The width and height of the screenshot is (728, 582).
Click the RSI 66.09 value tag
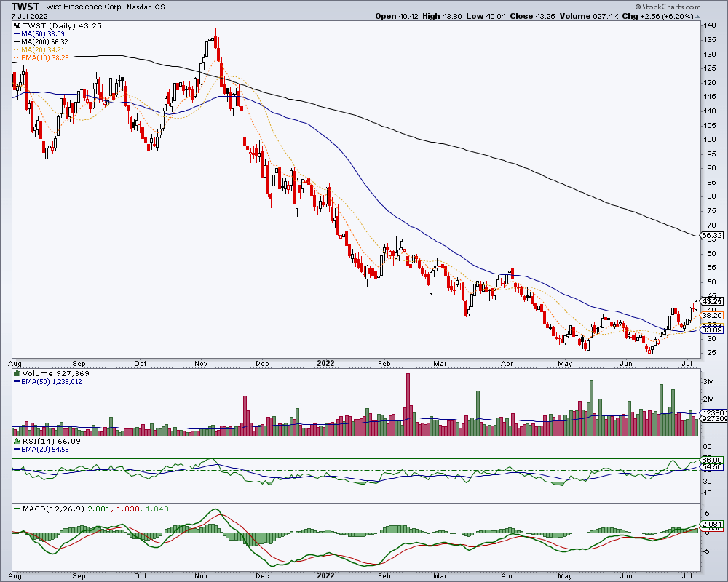712,461
